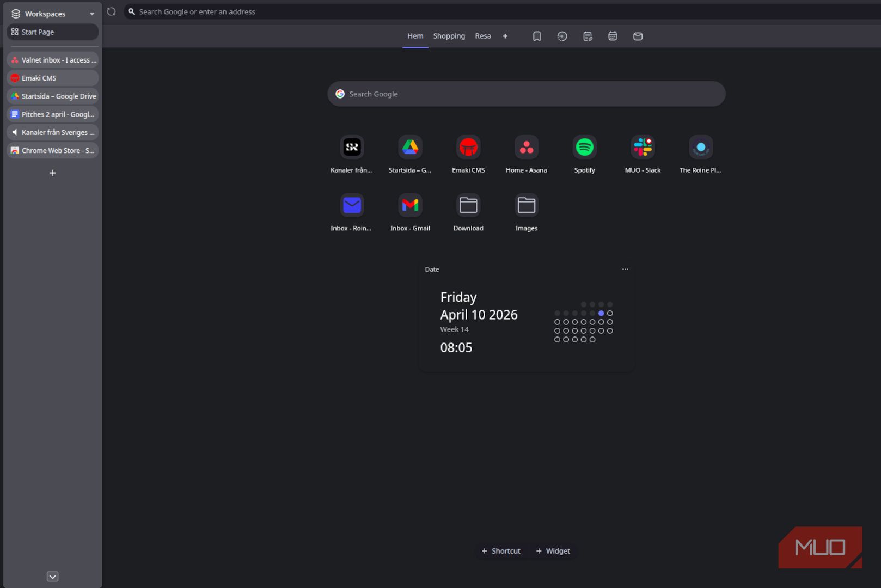
Task: Open the Calendar icon in start page bar
Action: point(613,36)
